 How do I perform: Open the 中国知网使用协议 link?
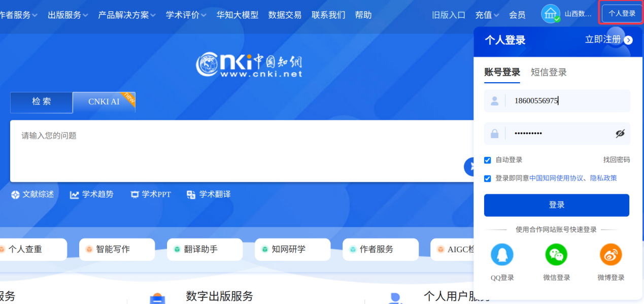coord(556,178)
